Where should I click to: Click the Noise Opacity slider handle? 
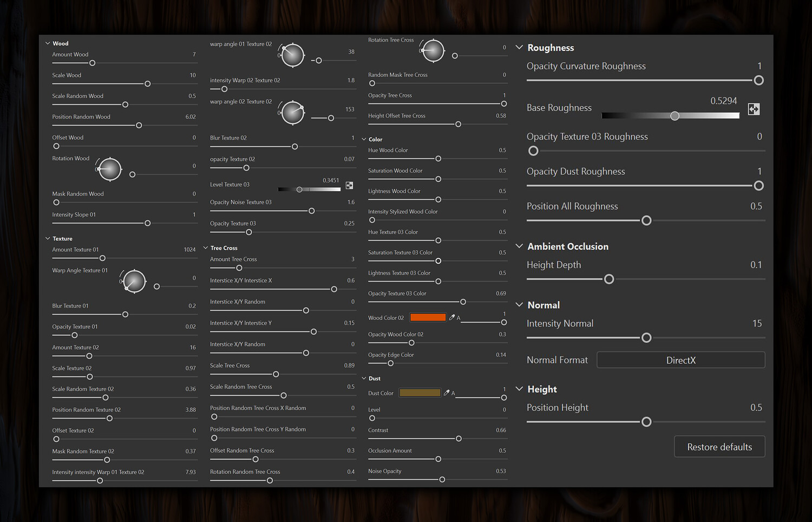pyautogui.click(x=442, y=480)
